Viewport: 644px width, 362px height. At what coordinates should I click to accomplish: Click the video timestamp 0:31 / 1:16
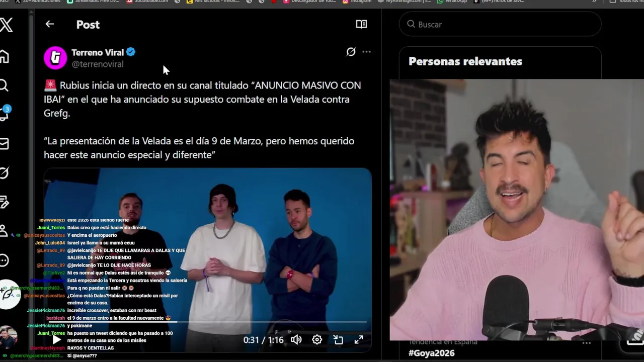click(x=263, y=340)
